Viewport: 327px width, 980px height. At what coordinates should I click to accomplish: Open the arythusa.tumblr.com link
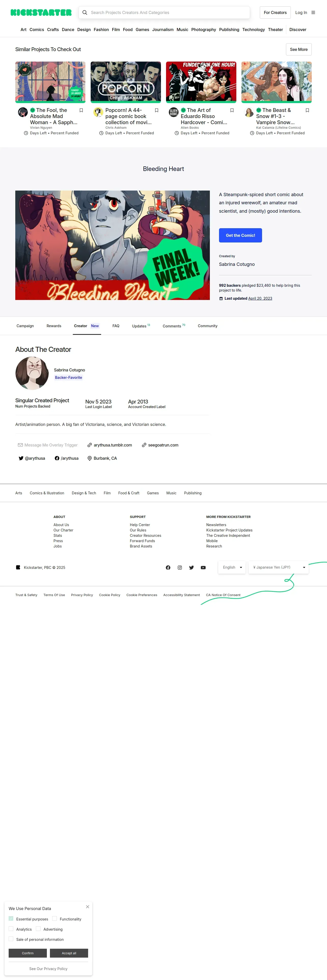point(110,445)
